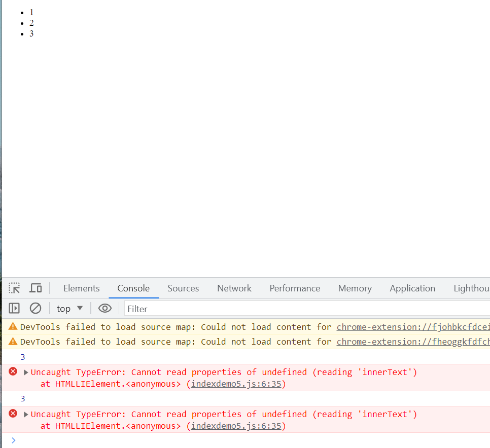Click the first logged value 3
The height and width of the screenshot is (448, 490).
23,357
